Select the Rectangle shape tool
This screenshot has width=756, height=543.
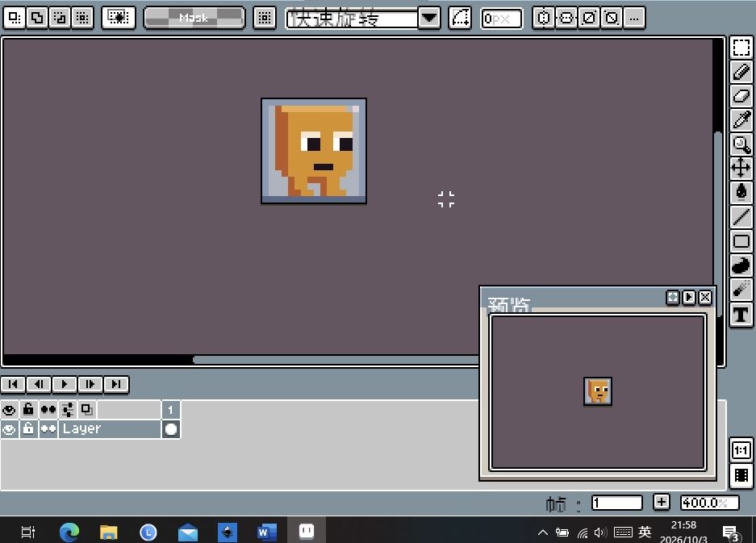(x=741, y=240)
